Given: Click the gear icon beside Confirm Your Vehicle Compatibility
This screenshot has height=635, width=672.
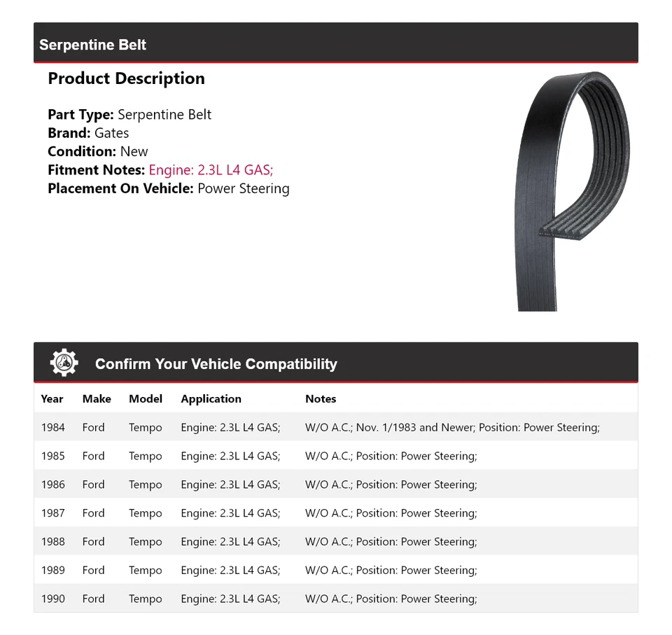Looking at the screenshot, I should coord(64,363).
